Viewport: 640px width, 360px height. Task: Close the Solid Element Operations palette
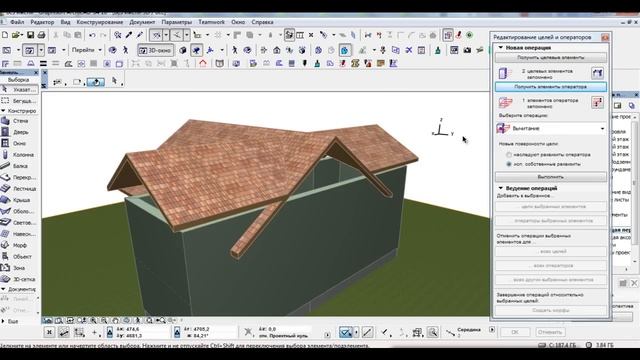click(605, 37)
